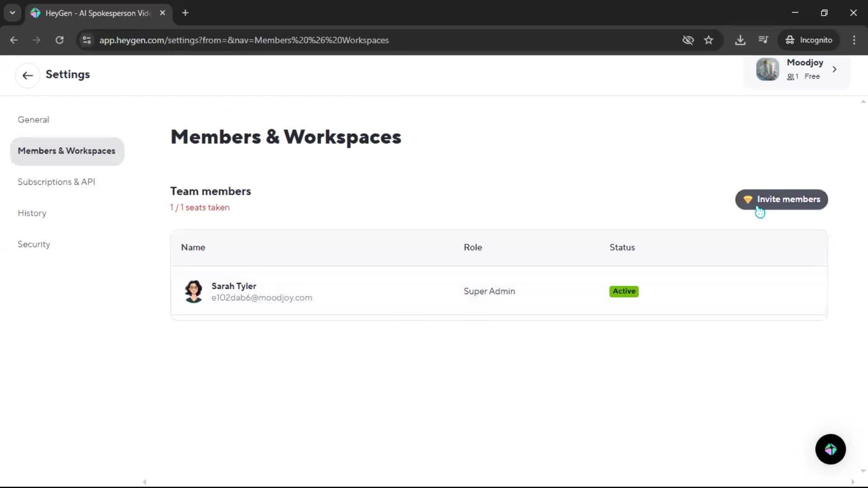Click the Moodjoy workspace avatar thumbnail

(x=767, y=69)
